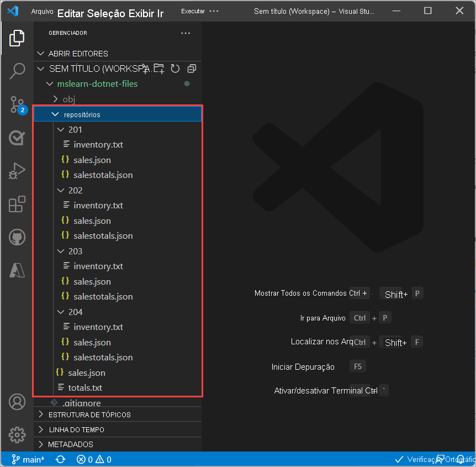Expand the ESTRUTURA DE TÓPICOS section

(x=89, y=414)
